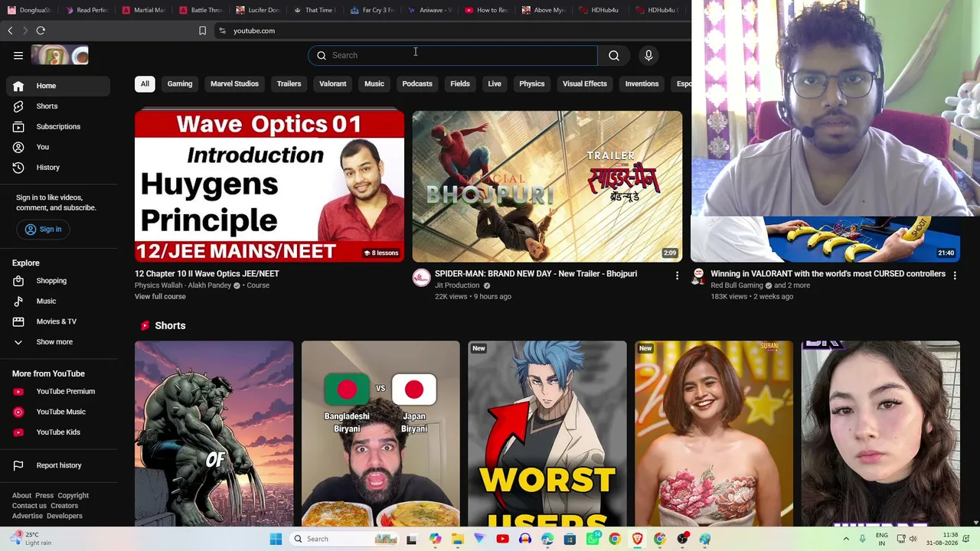980x551 pixels.
Task: Open Jit Production channel avatar
Action: (x=421, y=277)
